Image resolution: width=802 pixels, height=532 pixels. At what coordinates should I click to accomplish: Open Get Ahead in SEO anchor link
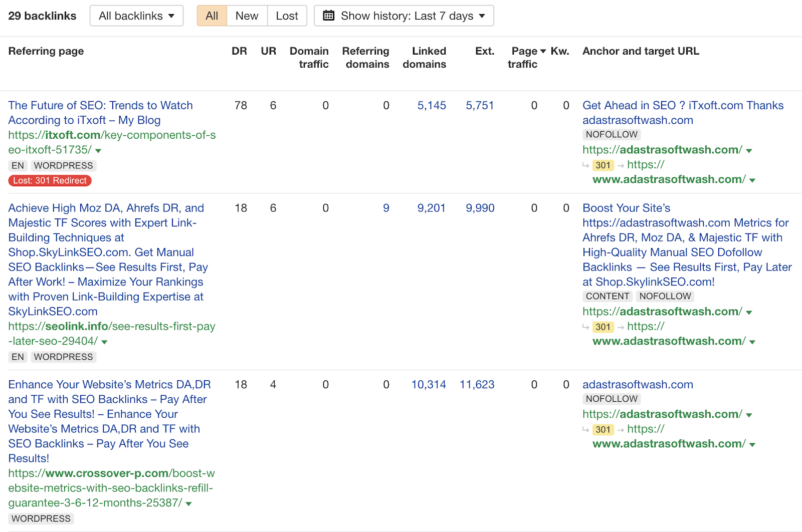pyautogui.click(x=683, y=113)
